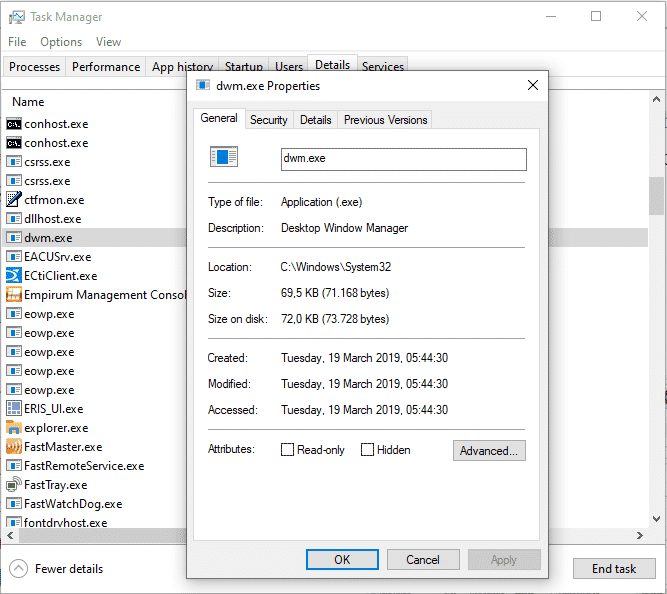Click the Desktop Window Manager description text
This screenshot has width=667, height=594.
click(344, 228)
